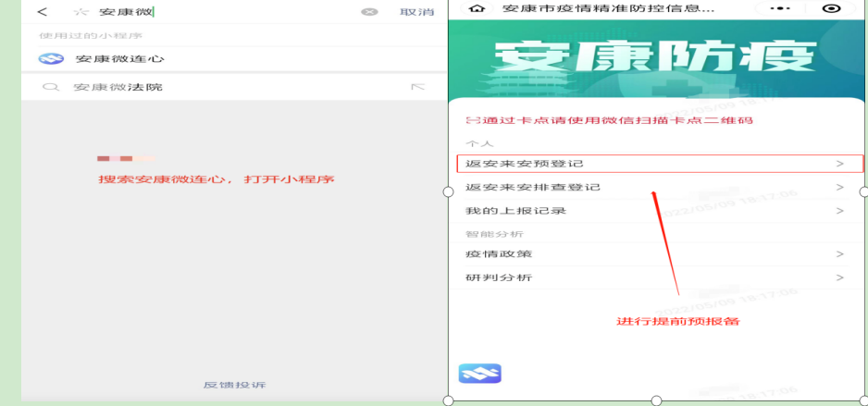This screenshot has width=868, height=406.
Task: Fill the suggestion using the arrow icon
Action: (417, 87)
